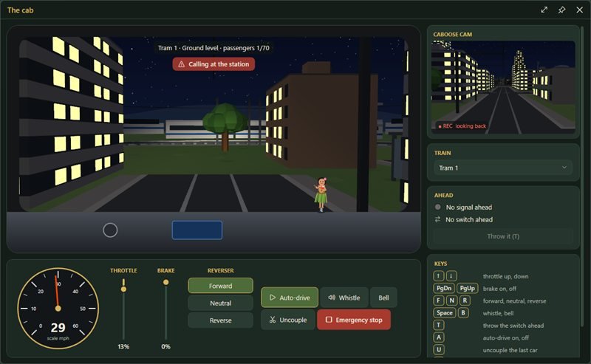The height and width of the screenshot is (364, 591).
Task: Sound the Whistle
Action: click(344, 298)
